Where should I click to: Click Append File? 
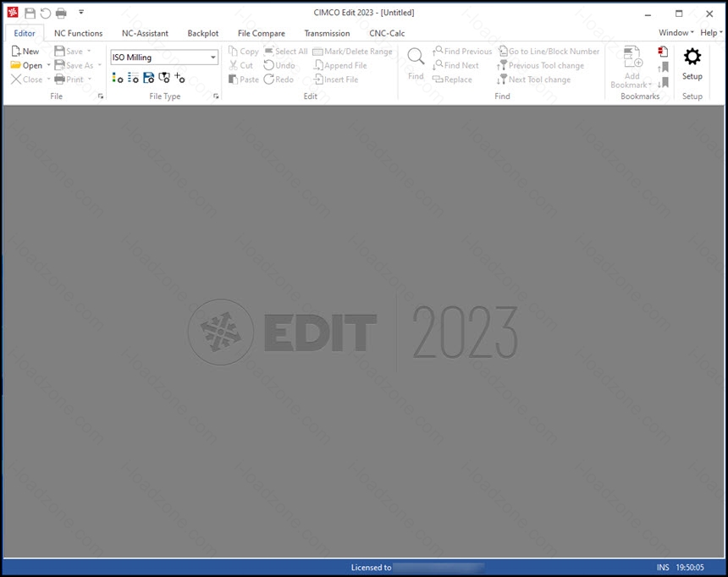pos(340,65)
